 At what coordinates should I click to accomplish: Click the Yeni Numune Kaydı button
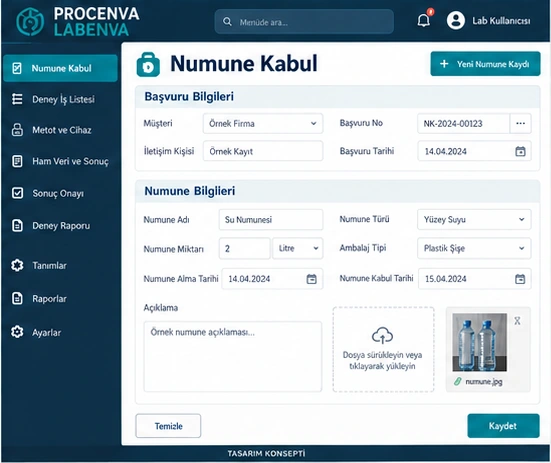(485, 64)
